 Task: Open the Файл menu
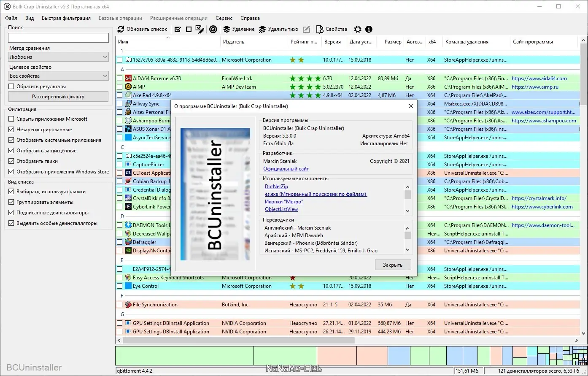point(11,18)
